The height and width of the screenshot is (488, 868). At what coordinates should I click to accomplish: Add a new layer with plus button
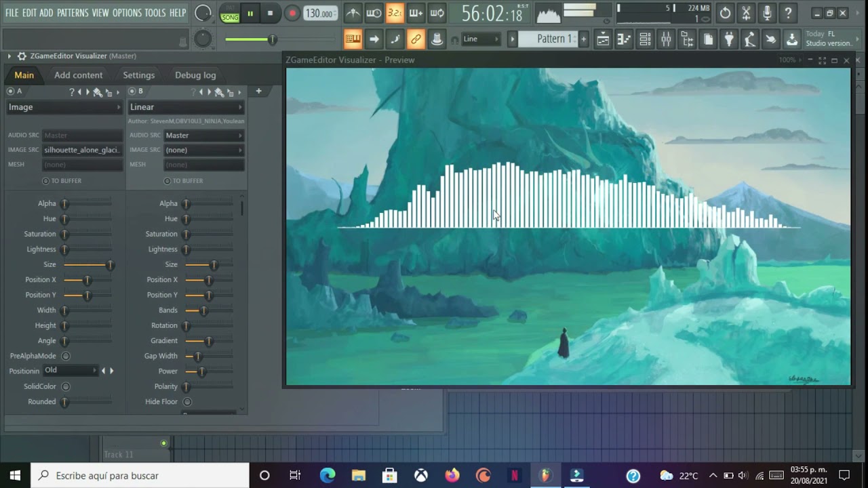[x=258, y=91]
